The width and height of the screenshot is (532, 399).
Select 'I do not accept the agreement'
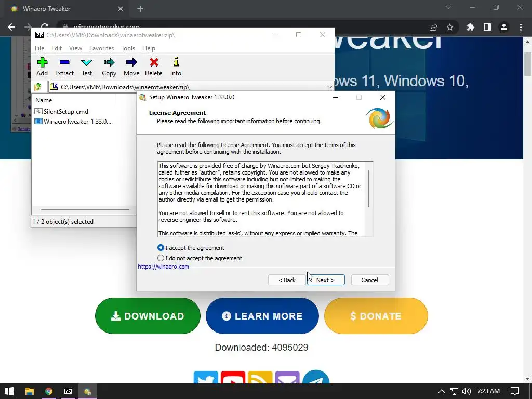coord(161,258)
